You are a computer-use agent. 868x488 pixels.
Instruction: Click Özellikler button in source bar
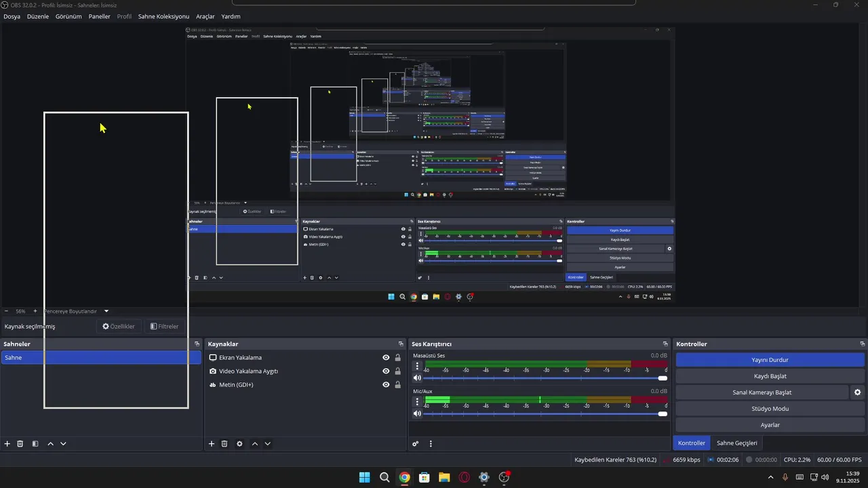(119, 326)
